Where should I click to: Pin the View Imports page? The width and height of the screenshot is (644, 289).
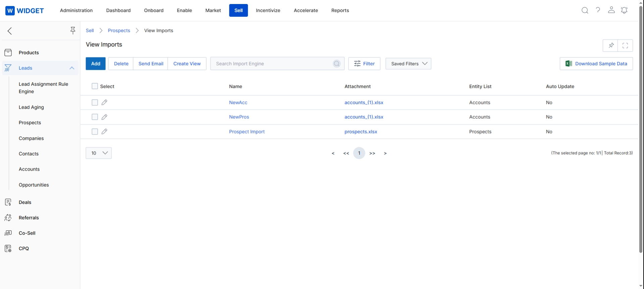click(x=611, y=46)
